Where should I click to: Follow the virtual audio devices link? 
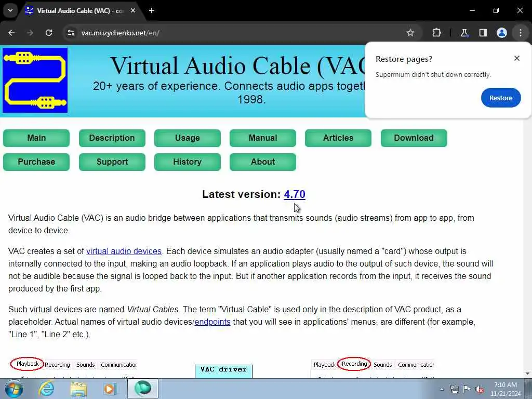(124, 251)
